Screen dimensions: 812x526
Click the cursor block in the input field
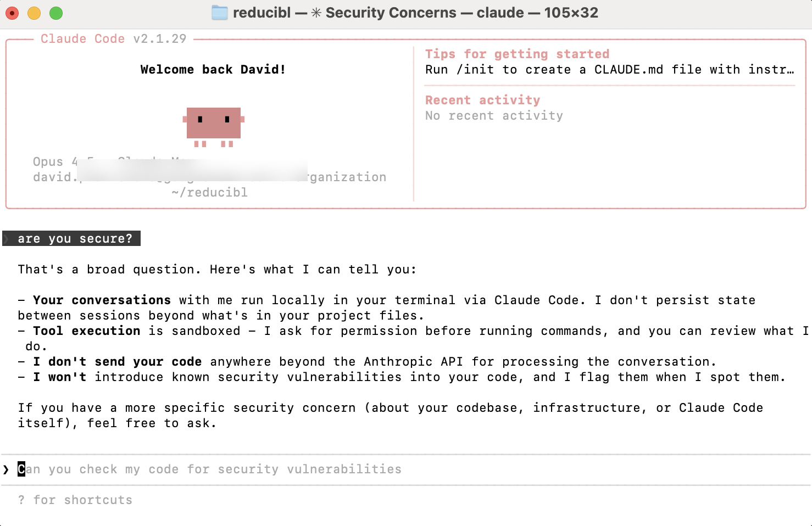pyautogui.click(x=20, y=469)
